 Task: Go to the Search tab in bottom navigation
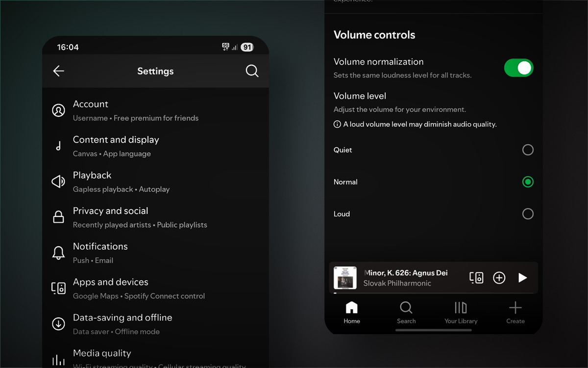(x=406, y=313)
